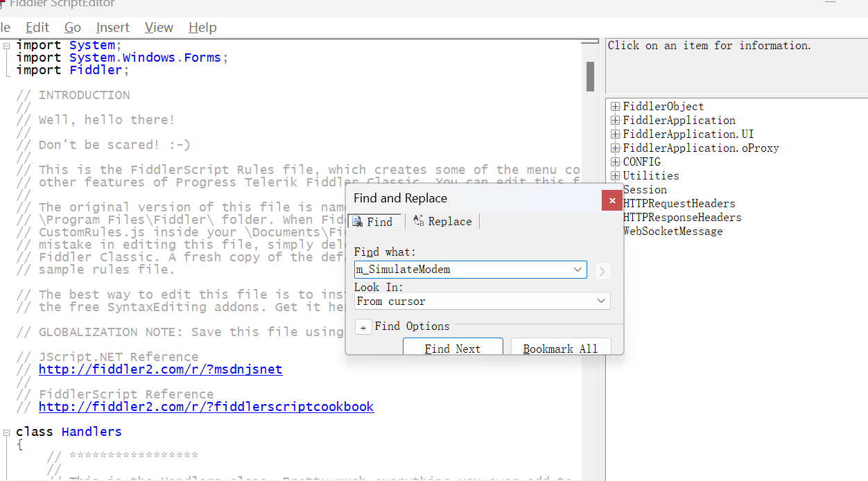Select FiddlerObject in the class tree
Image resolution: width=868 pixels, height=481 pixels.
(663, 107)
